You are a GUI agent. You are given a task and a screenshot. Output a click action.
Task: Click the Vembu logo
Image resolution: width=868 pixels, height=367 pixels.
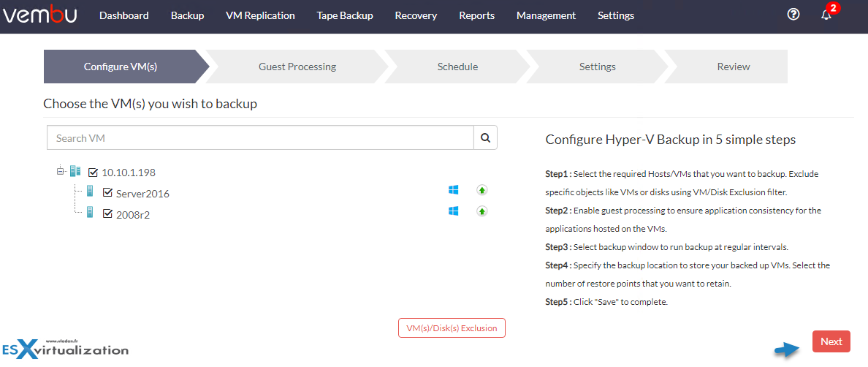click(40, 15)
